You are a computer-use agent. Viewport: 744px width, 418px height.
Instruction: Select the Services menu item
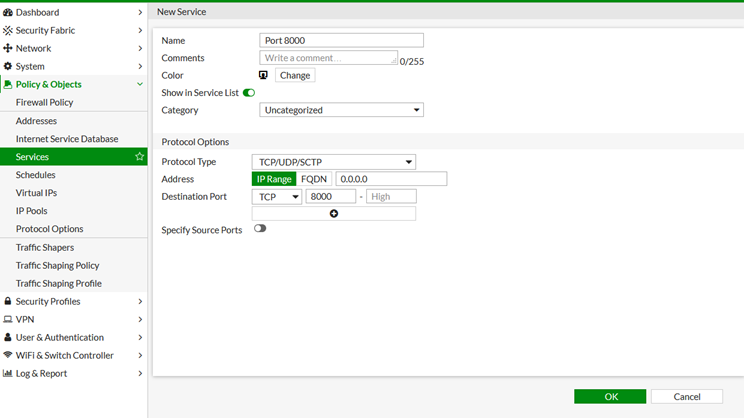pos(74,157)
